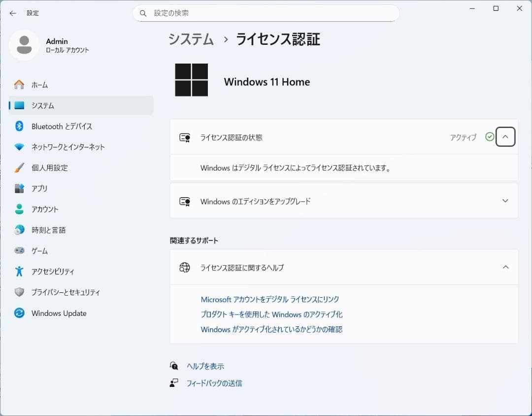Viewport: 532px width, 416px height.
Task: Open the Windows Update icon
Action: (19, 313)
